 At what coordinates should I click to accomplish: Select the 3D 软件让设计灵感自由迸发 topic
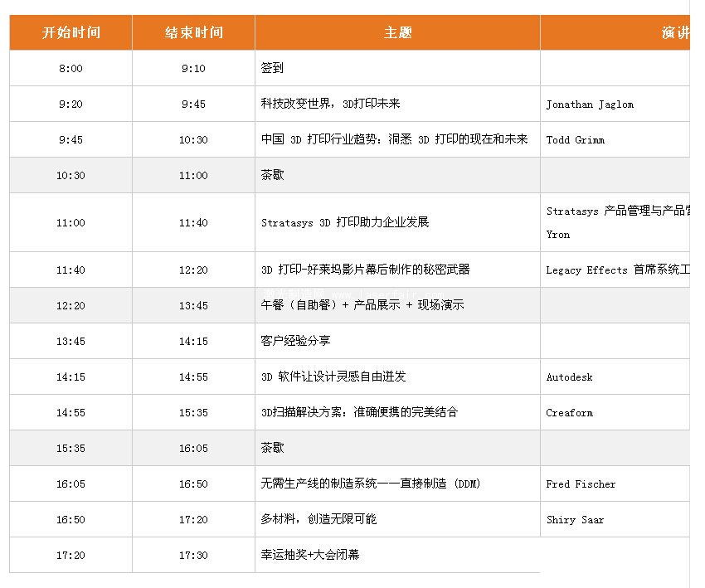click(x=333, y=377)
